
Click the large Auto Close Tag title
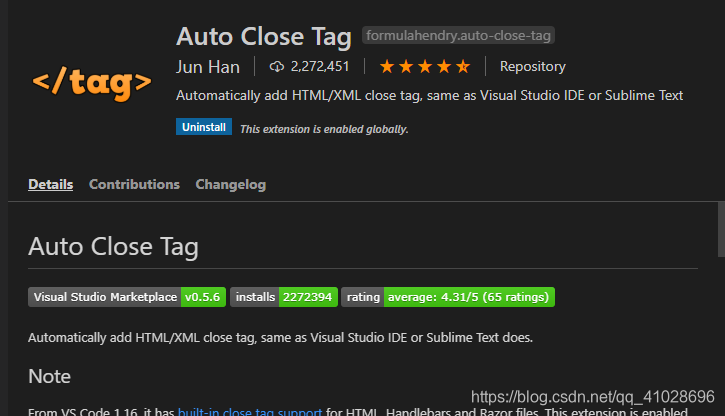[x=264, y=37]
